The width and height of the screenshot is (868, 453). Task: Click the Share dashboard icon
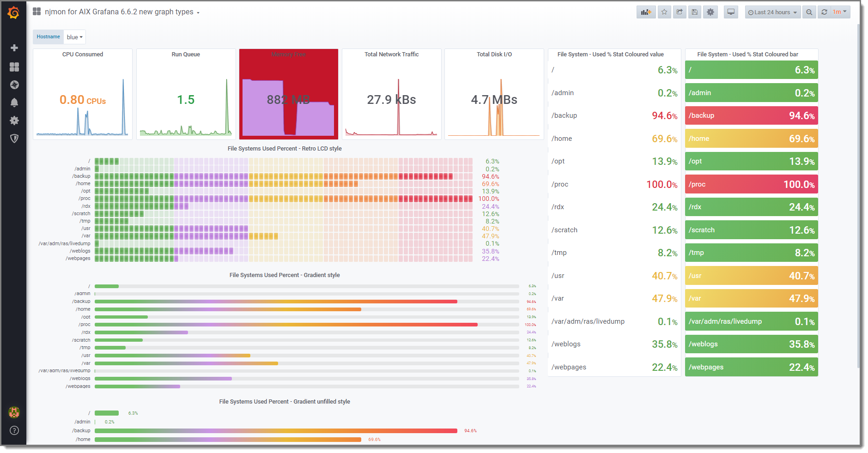click(x=680, y=12)
